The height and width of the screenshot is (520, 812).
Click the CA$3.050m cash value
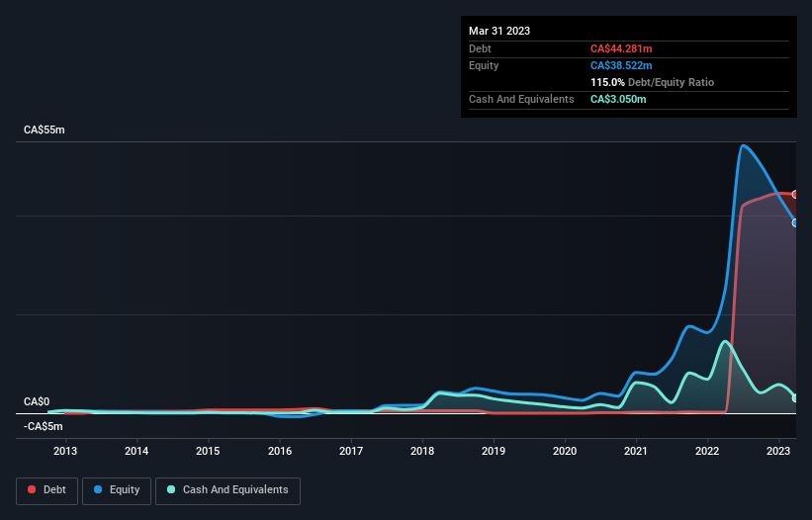(x=618, y=99)
